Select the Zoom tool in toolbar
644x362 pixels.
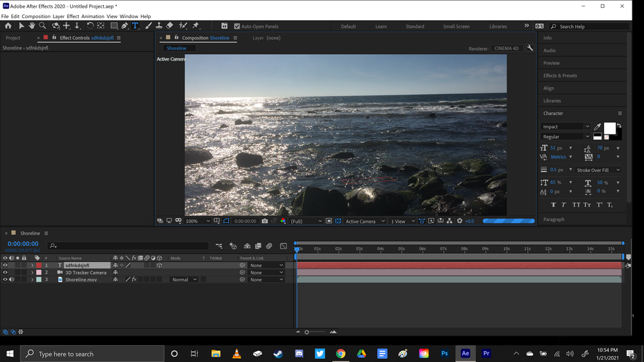(x=43, y=26)
